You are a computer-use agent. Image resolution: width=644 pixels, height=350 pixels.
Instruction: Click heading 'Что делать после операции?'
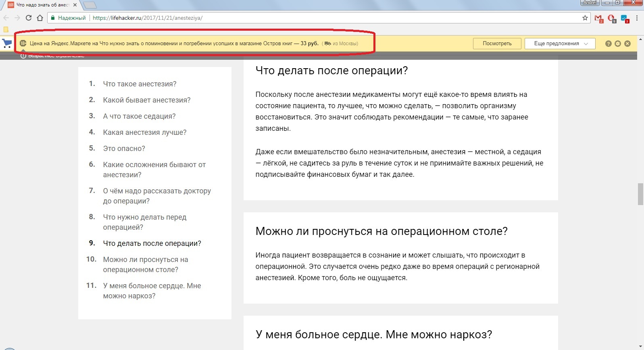pos(331,71)
